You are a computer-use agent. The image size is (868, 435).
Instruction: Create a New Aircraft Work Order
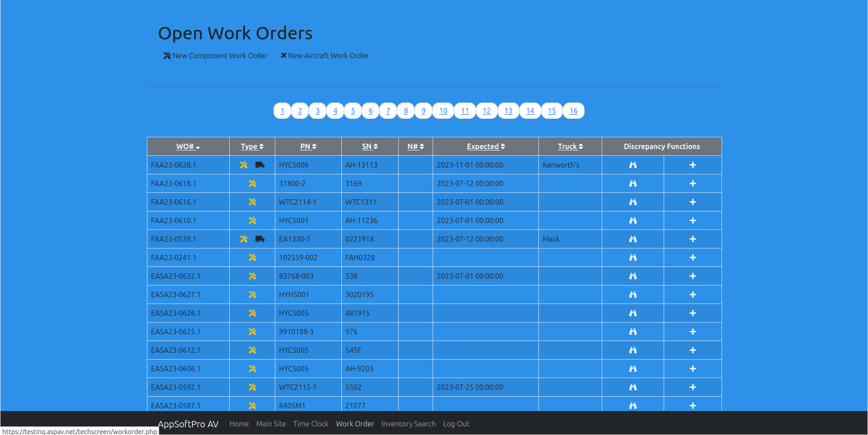pos(325,56)
